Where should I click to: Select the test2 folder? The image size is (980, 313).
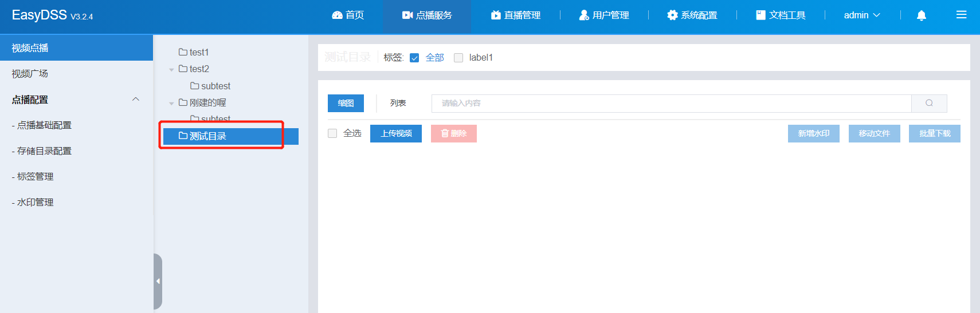(x=199, y=69)
